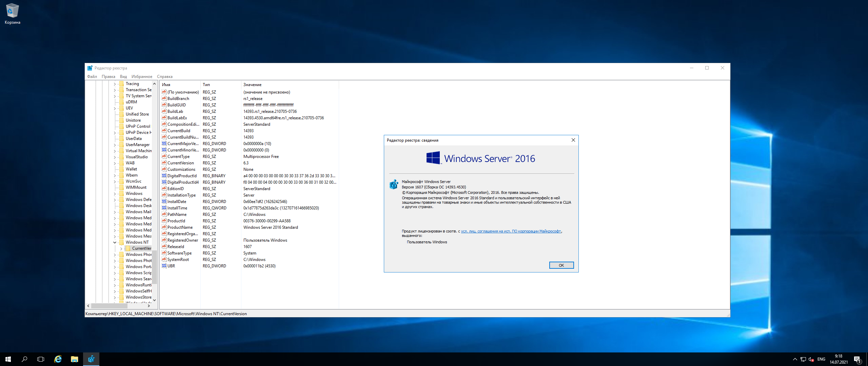
Task: Open File Explorer from taskbar
Action: tap(74, 359)
